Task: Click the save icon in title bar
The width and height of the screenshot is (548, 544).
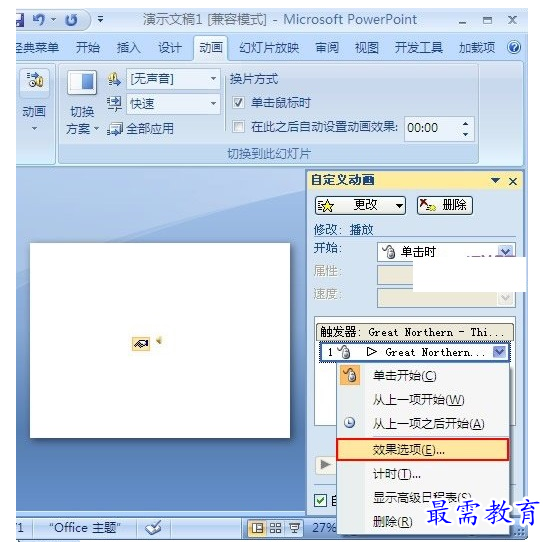Action: pos(20,20)
